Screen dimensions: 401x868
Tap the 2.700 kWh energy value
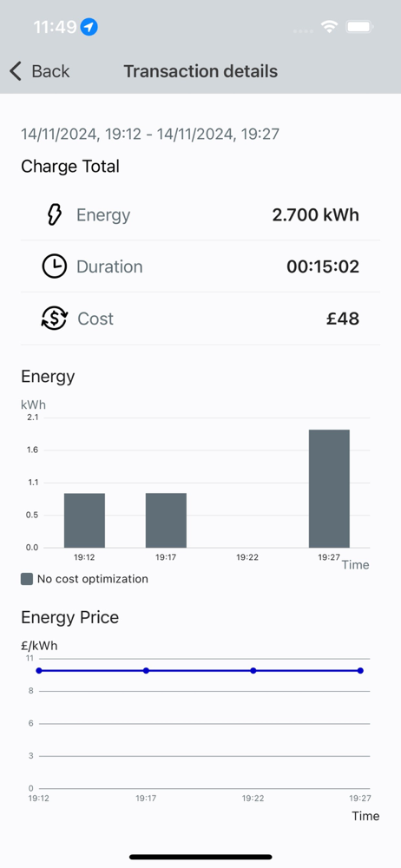point(316,214)
